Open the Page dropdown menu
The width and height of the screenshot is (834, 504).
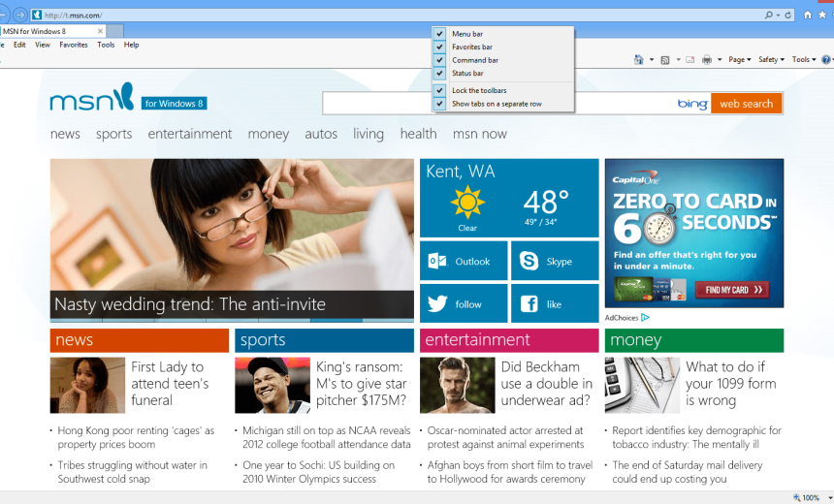(x=739, y=59)
